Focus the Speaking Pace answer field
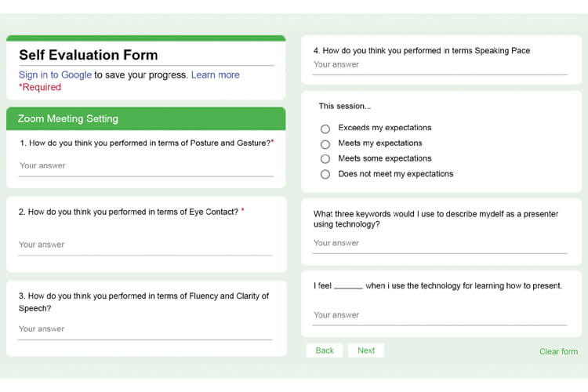This screenshot has width=588, height=392. pos(439,65)
